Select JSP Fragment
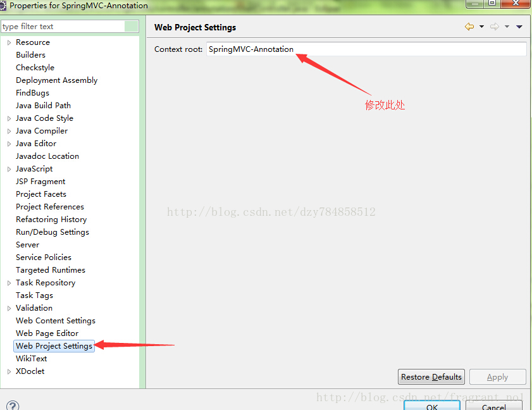 (x=40, y=182)
